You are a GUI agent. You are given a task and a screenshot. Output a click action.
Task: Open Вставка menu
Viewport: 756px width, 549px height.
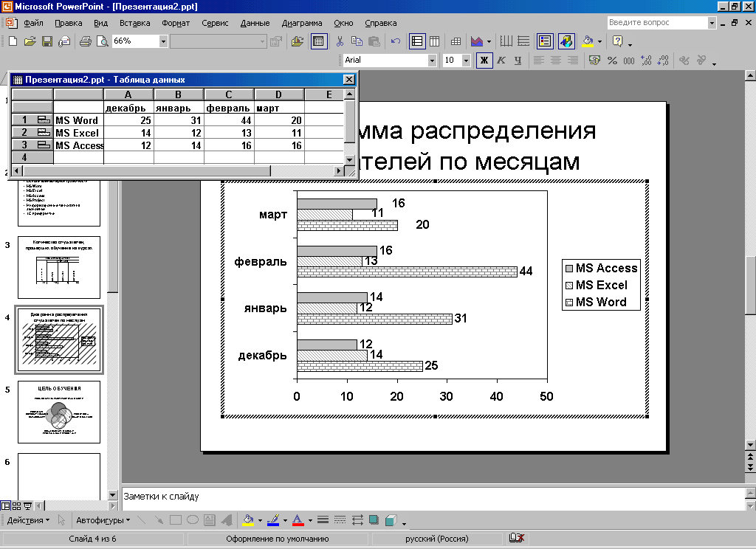coord(134,23)
